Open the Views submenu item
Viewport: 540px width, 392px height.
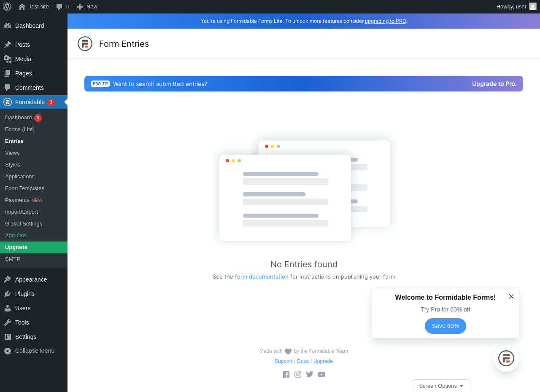click(34, 153)
